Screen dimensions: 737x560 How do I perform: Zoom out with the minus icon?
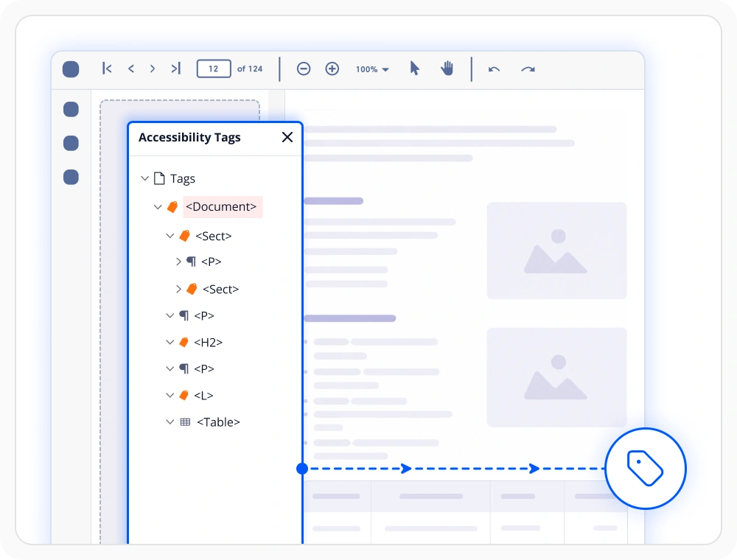pos(304,69)
